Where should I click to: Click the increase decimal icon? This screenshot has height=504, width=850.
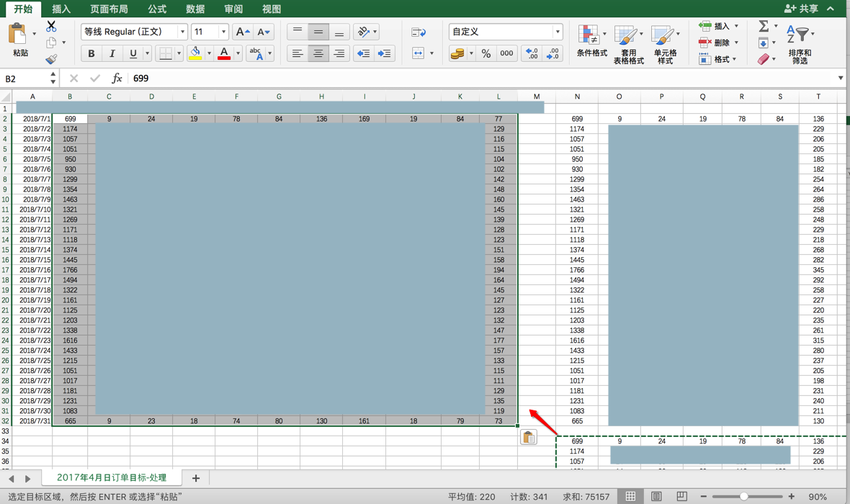(x=532, y=53)
